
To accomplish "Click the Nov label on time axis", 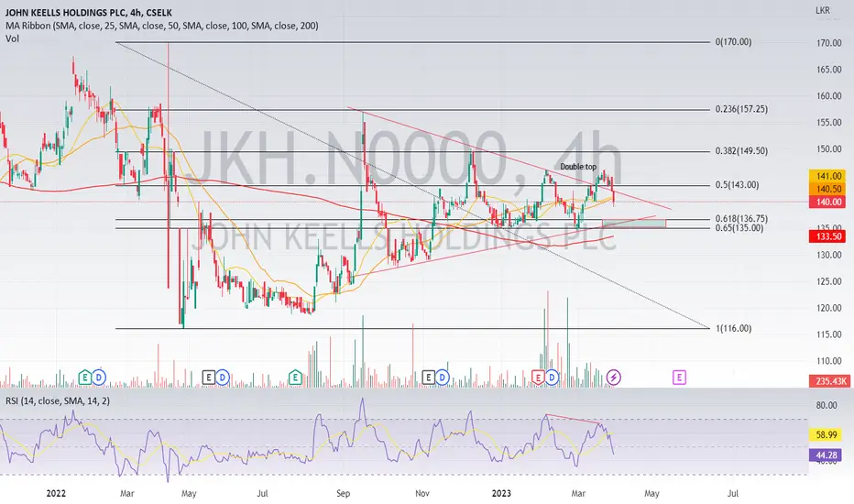I will [x=422, y=494].
